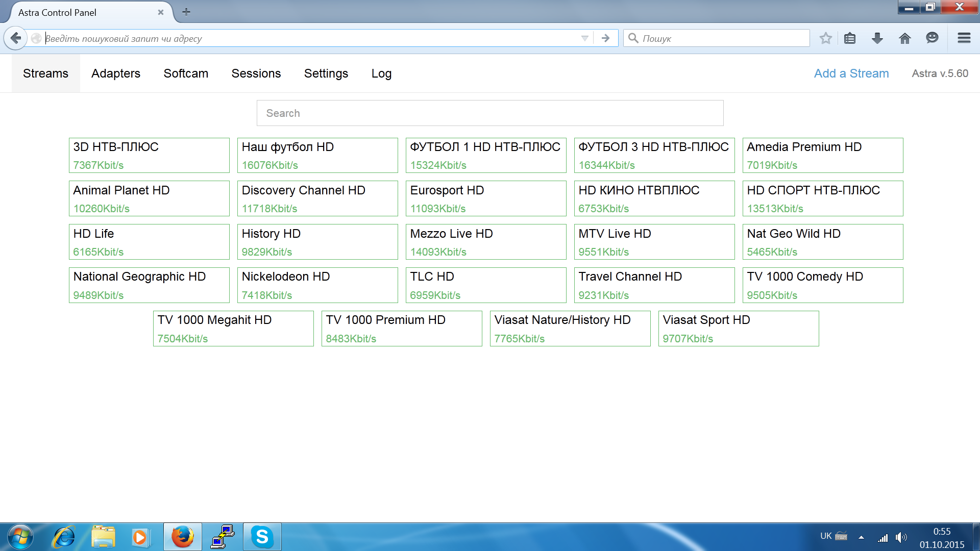The image size is (980, 551).
Task: Open the address bar history dropdown
Action: tap(585, 38)
